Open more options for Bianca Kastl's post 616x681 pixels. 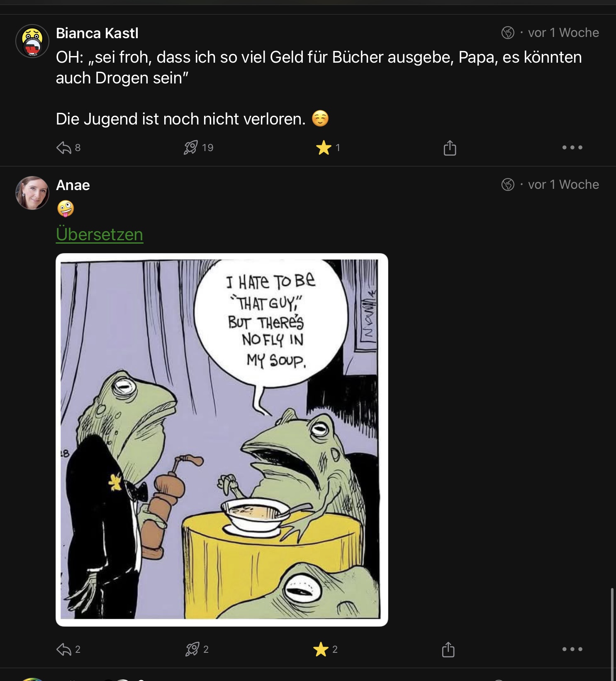pyautogui.click(x=572, y=148)
